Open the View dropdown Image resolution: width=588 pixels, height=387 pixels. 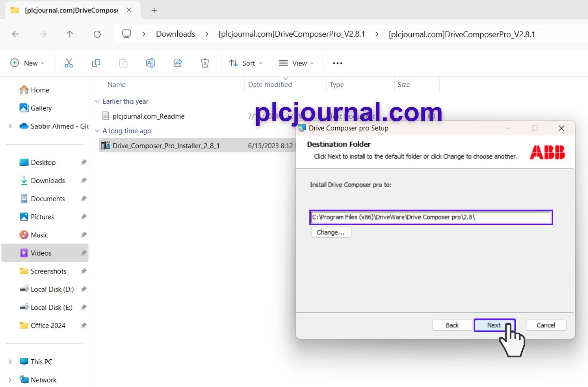(x=296, y=63)
